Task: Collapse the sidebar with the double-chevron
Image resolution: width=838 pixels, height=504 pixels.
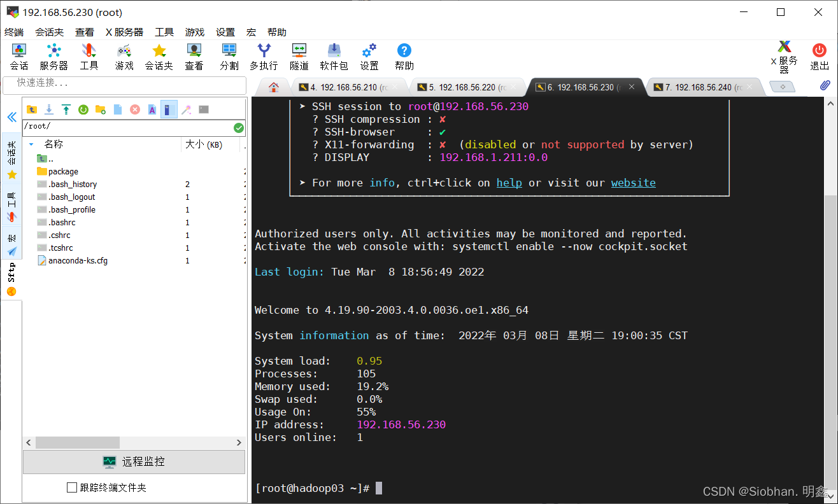Action: 11,116
